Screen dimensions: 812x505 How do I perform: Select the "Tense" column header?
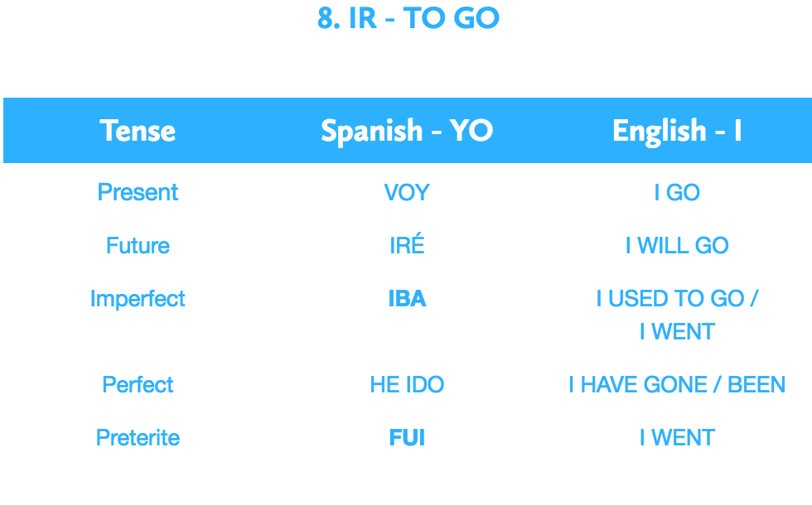click(x=138, y=131)
